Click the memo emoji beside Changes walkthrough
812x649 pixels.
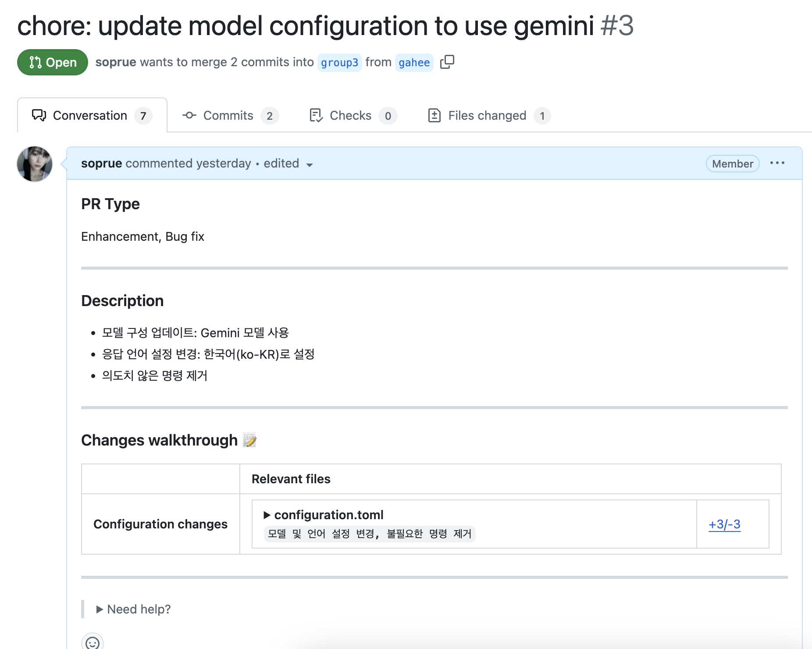tap(249, 440)
